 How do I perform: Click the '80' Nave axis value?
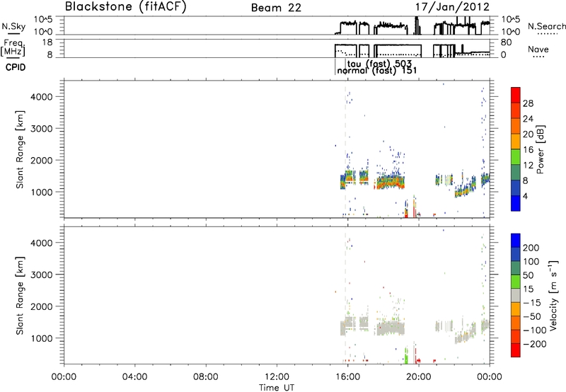click(x=506, y=42)
